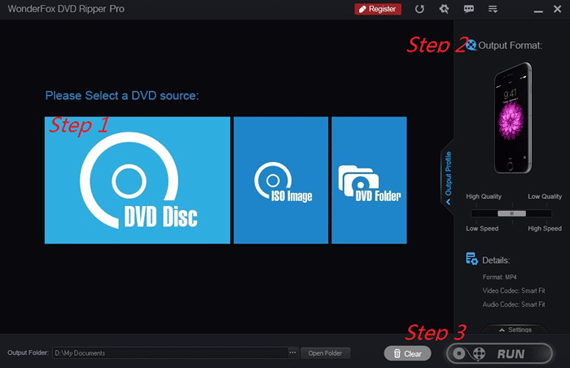Start ripping with the RUN button

pos(499,353)
